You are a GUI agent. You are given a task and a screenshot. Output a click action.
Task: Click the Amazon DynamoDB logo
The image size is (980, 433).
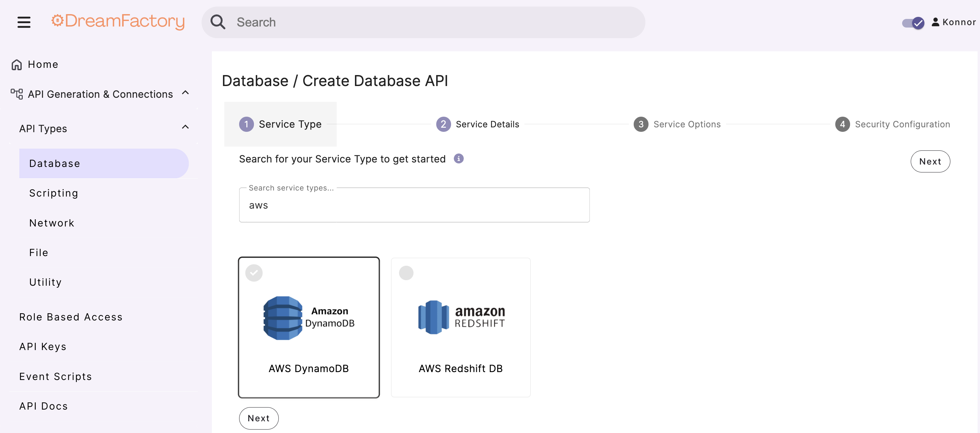(x=308, y=317)
